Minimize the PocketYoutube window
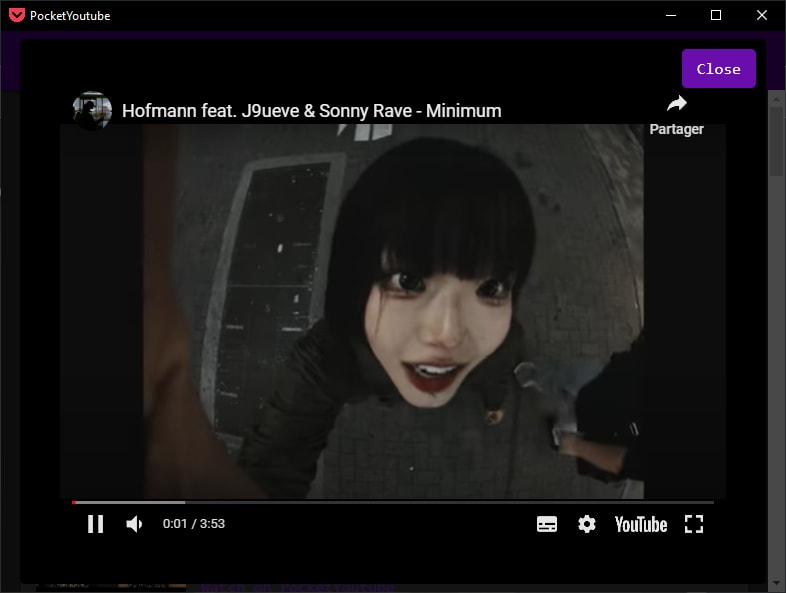This screenshot has height=593, width=786. click(x=671, y=15)
